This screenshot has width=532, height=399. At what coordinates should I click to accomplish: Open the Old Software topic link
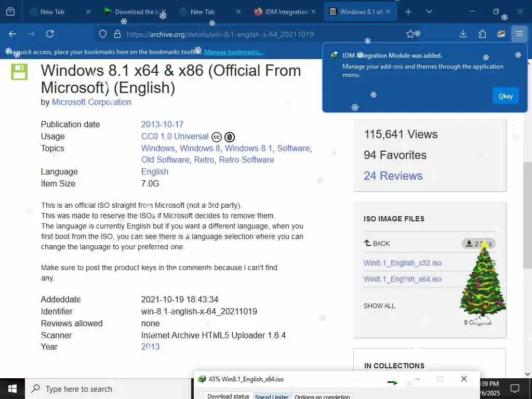click(x=165, y=160)
